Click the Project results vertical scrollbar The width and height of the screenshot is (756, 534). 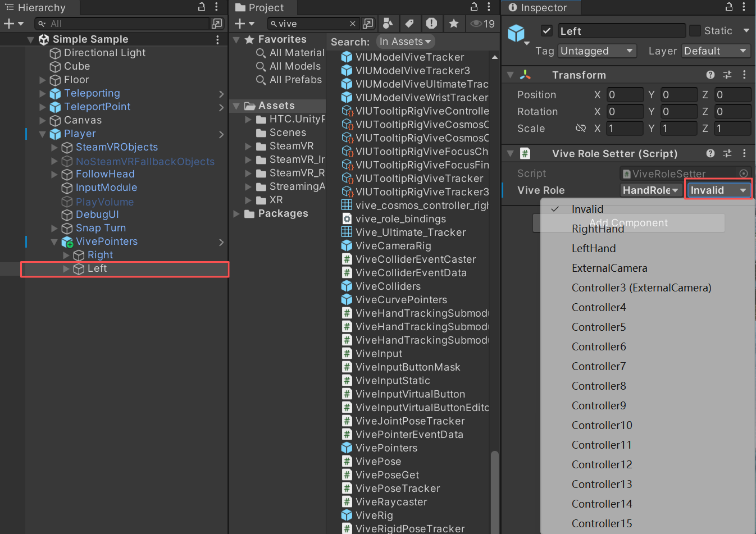point(494,492)
